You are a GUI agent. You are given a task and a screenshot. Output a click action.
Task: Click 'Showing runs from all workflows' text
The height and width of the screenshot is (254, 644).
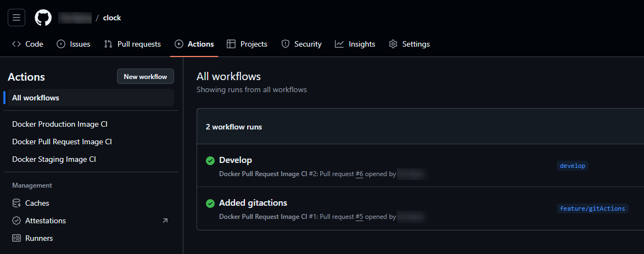pyautogui.click(x=252, y=89)
